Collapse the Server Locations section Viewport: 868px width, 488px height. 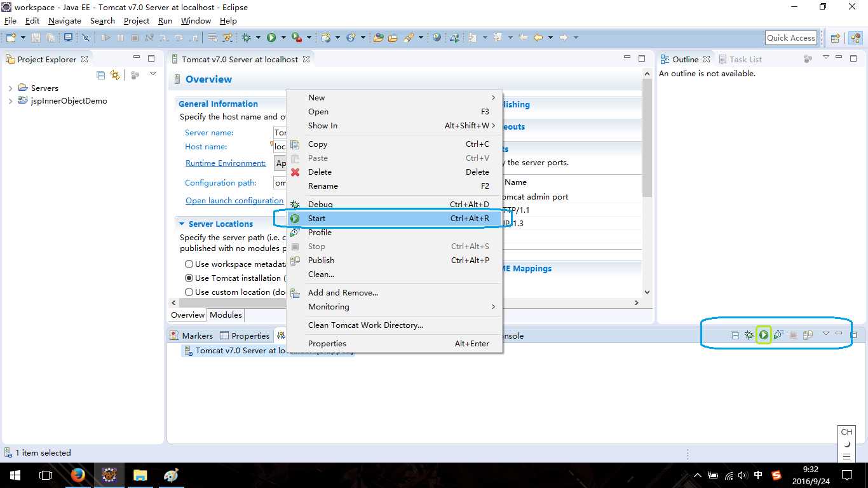pyautogui.click(x=182, y=224)
